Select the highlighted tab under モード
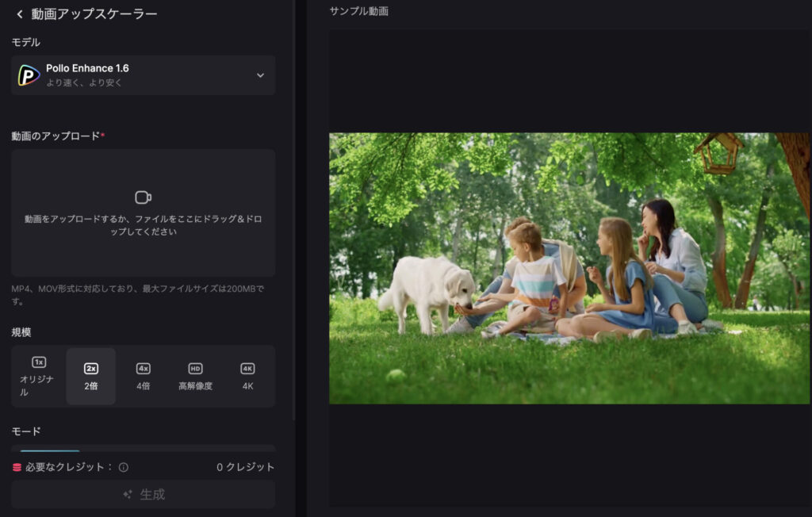The width and height of the screenshot is (812, 517). click(x=49, y=450)
